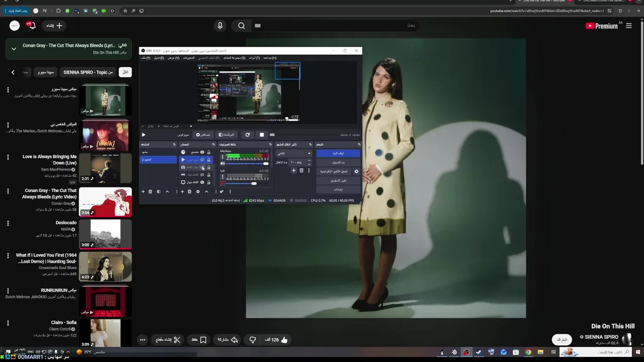The height and width of the screenshot is (362, 644).
Task: Click the OBS studio mode button
Action: [338, 180]
